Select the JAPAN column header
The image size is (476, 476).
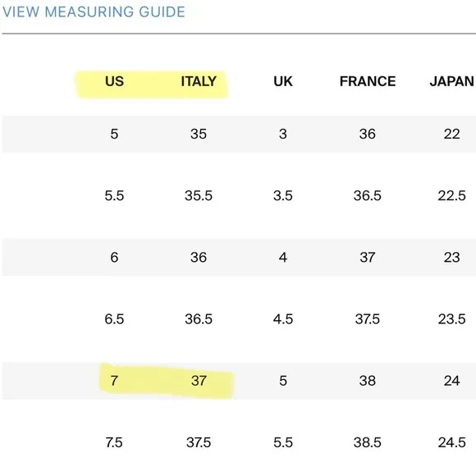[451, 81]
